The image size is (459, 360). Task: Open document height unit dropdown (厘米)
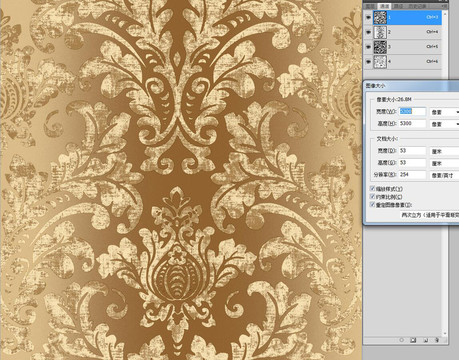[444, 163]
